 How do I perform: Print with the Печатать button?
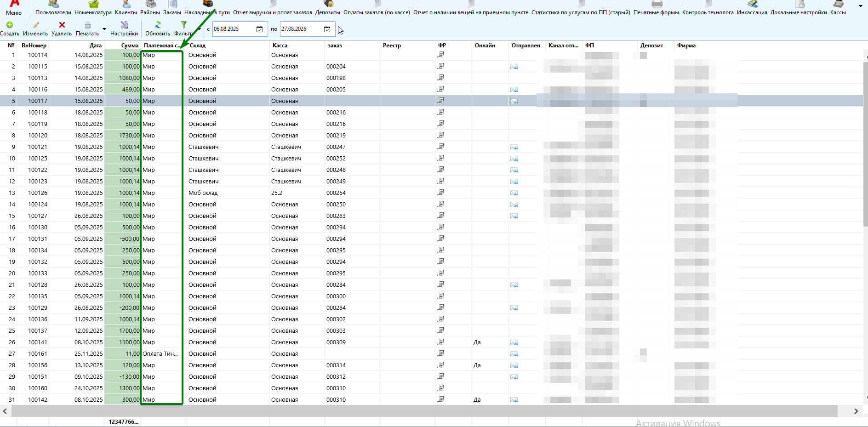tap(87, 28)
